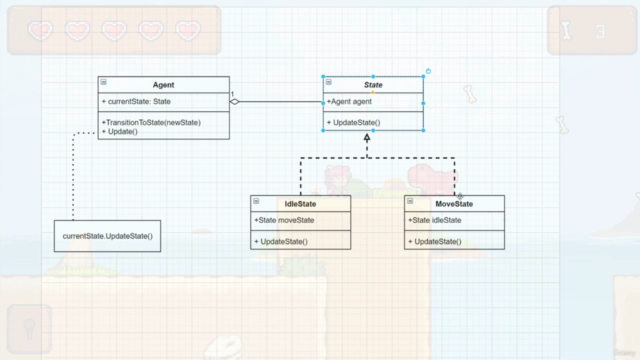
Task: Click the '+State moveState' attribute
Action: point(284,220)
